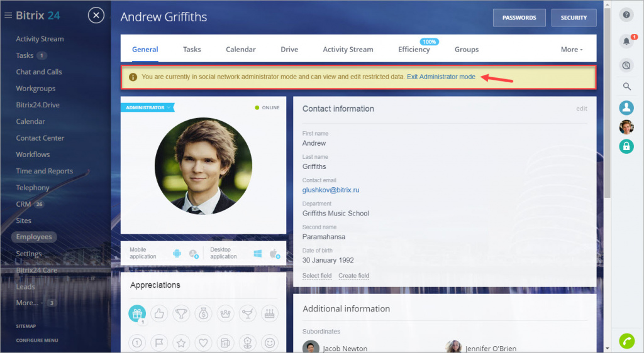Select Employees in left sidebar
The height and width of the screenshot is (353, 644).
coord(34,237)
